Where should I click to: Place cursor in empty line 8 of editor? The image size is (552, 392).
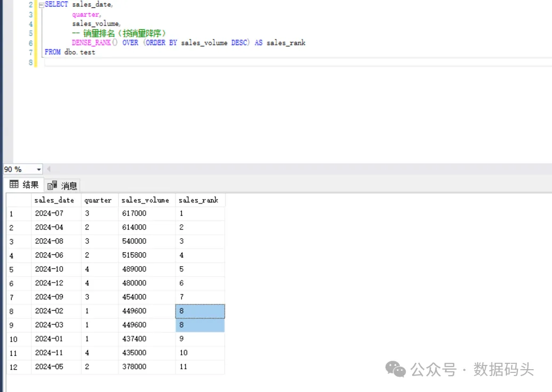pos(297,62)
